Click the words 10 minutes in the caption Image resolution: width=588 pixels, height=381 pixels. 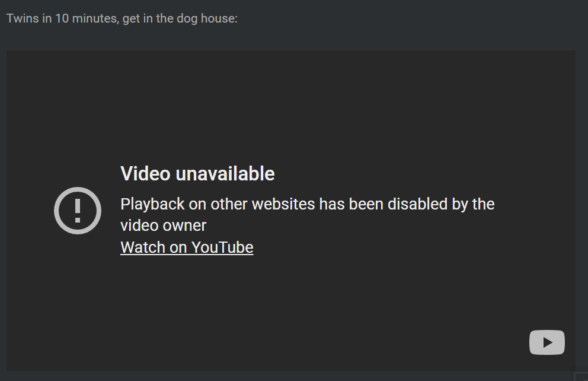click(86, 18)
